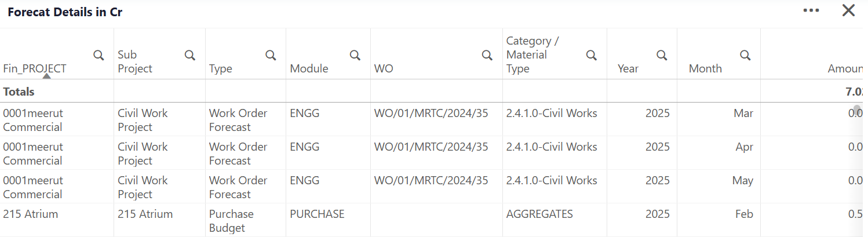Search within the Module column
Viewport: 868px width, 237px height.
pyautogui.click(x=355, y=55)
